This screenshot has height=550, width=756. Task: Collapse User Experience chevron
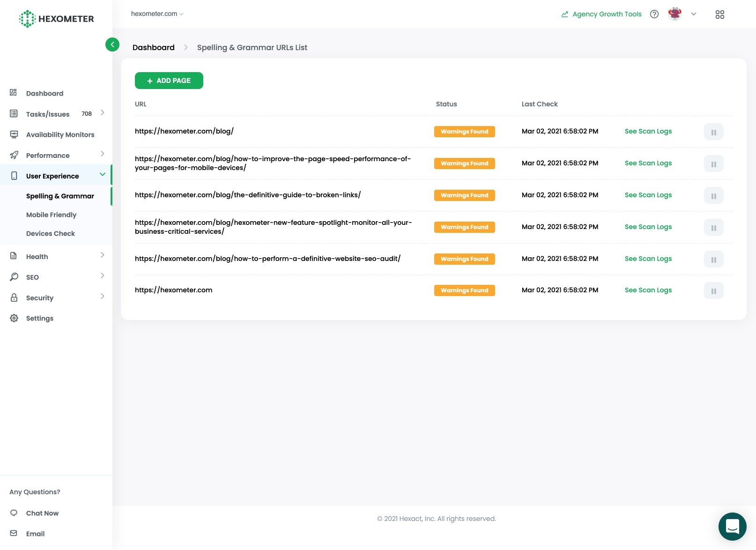[103, 175]
